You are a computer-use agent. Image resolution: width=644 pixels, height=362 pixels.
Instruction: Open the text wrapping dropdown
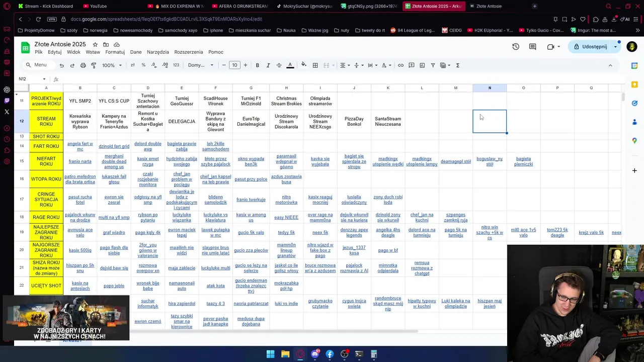tap(372, 65)
